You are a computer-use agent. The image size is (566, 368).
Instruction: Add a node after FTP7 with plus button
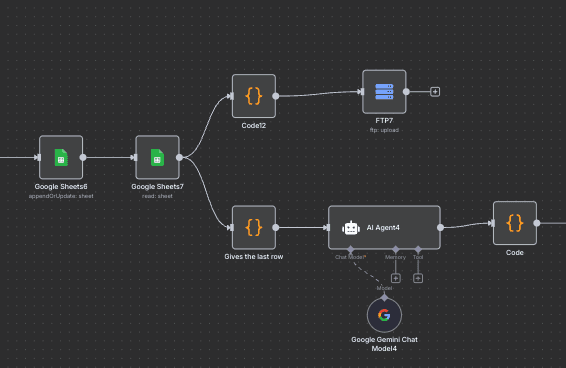click(435, 92)
